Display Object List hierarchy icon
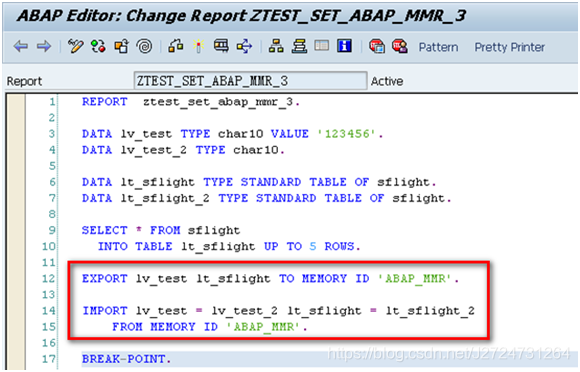Screen dimensions: 580x372 click(276, 47)
